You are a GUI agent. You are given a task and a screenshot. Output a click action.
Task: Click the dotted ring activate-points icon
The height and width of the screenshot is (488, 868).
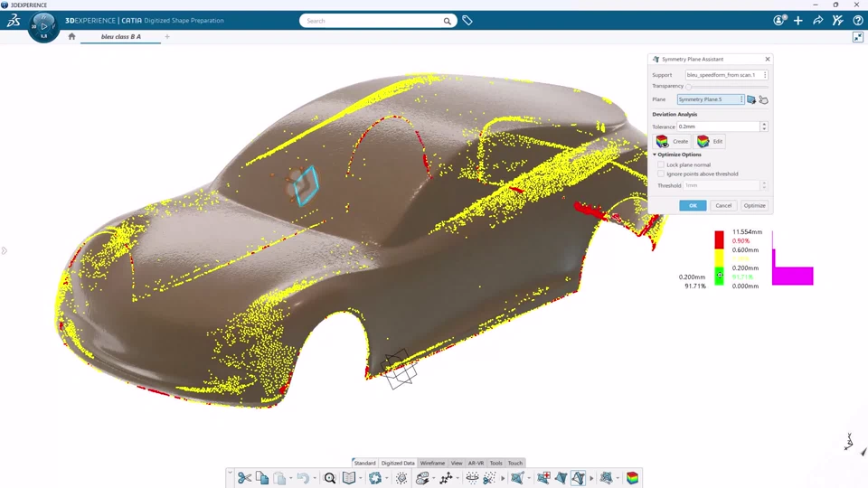tap(472, 478)
